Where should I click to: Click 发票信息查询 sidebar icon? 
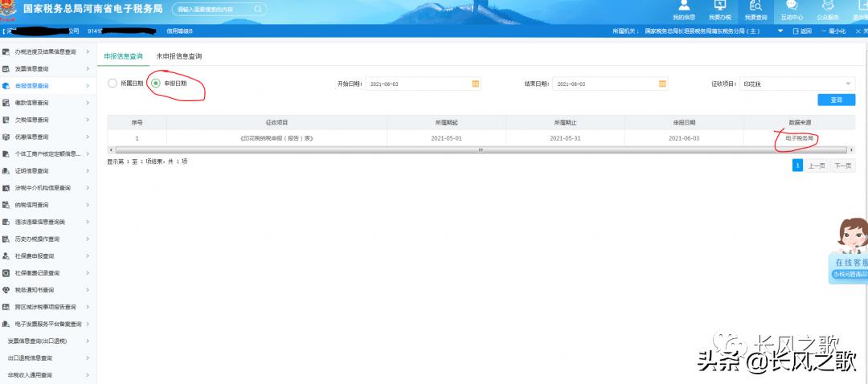(x=6, y=68)
